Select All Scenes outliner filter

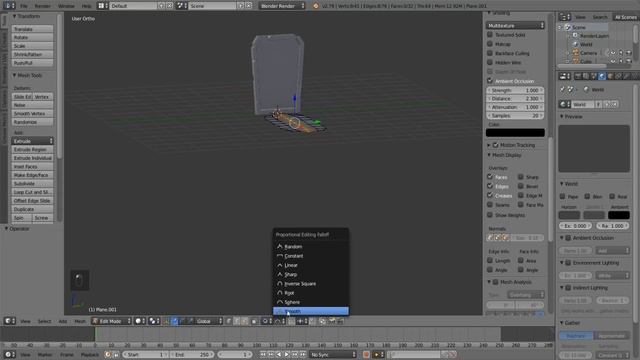(x=625, y=17)
